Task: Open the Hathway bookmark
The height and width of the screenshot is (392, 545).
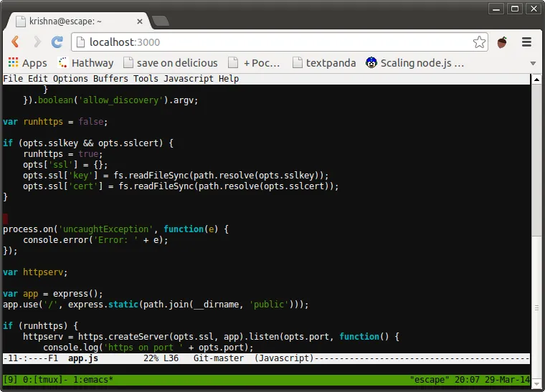Action: (85, 63)
